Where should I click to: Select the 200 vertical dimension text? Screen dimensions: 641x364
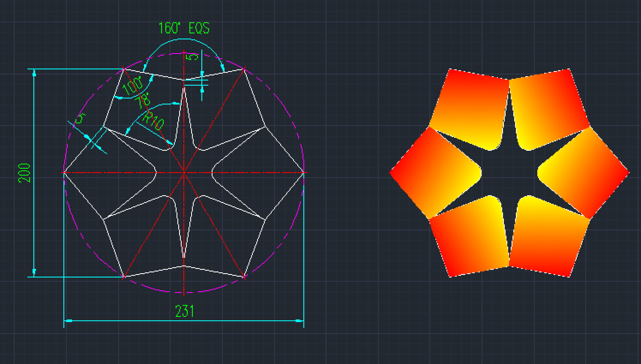tap(24, 173)
